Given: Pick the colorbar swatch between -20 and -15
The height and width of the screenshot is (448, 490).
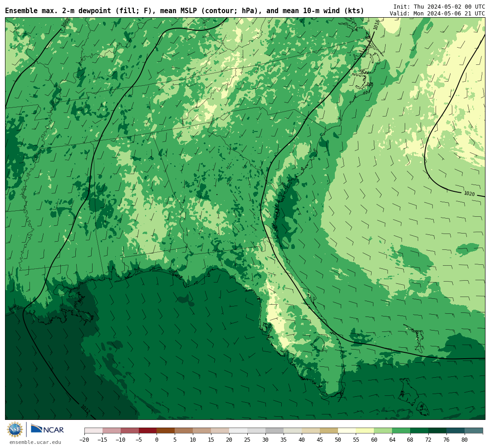Looking at the screenshot, I should coord(93,430).
